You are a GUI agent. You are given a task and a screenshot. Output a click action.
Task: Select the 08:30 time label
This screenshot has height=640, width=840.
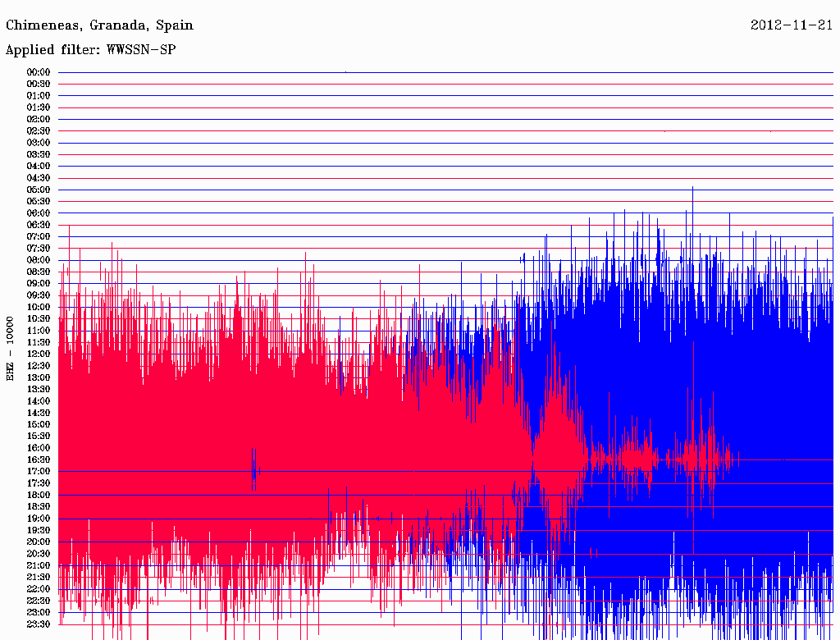(39, 272)
